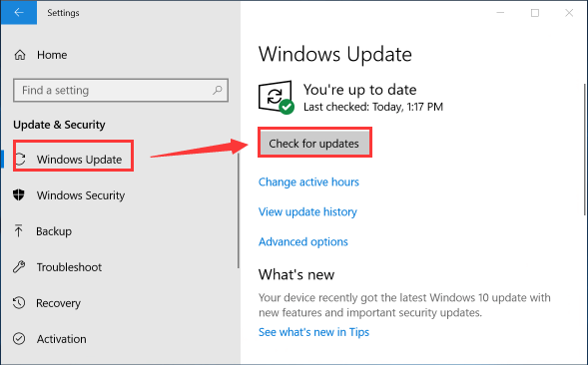The width and height of the screenshot is (588, 365).
Task: Click Check for updates button
Action: tap(314, 144)
